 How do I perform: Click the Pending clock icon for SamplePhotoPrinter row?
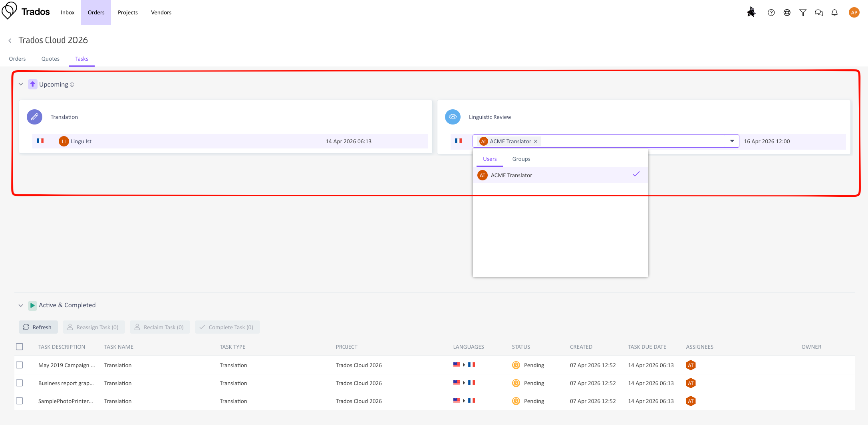(516, 401)
